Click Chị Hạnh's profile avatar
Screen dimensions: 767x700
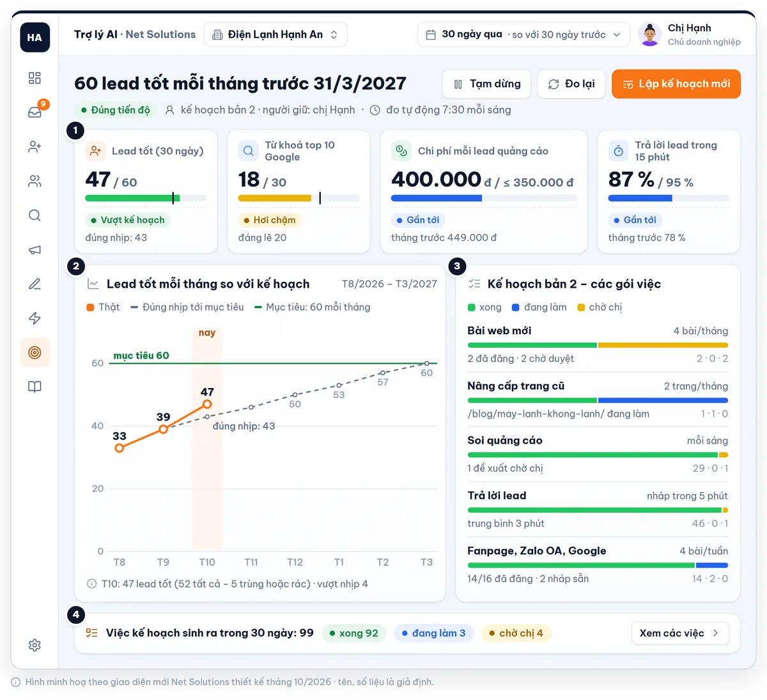click(649, 35)
